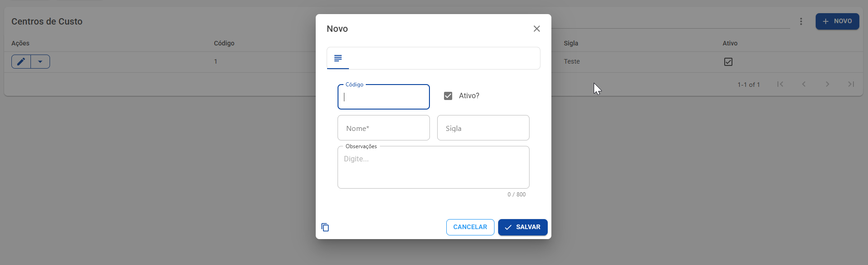This screenshot has height=265, width=868.
Task: Click the Ações column header
Action: (x=20, y=43)
